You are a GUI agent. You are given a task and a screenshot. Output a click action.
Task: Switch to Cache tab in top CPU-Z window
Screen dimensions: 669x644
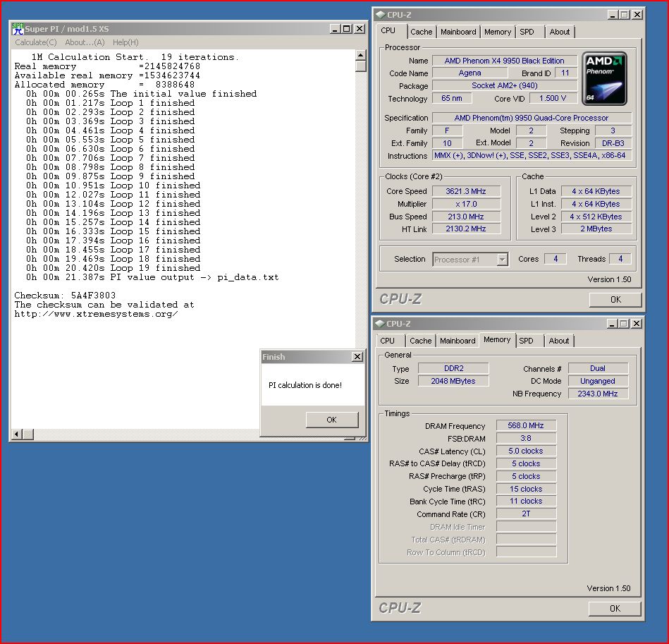tap(421, 32)
